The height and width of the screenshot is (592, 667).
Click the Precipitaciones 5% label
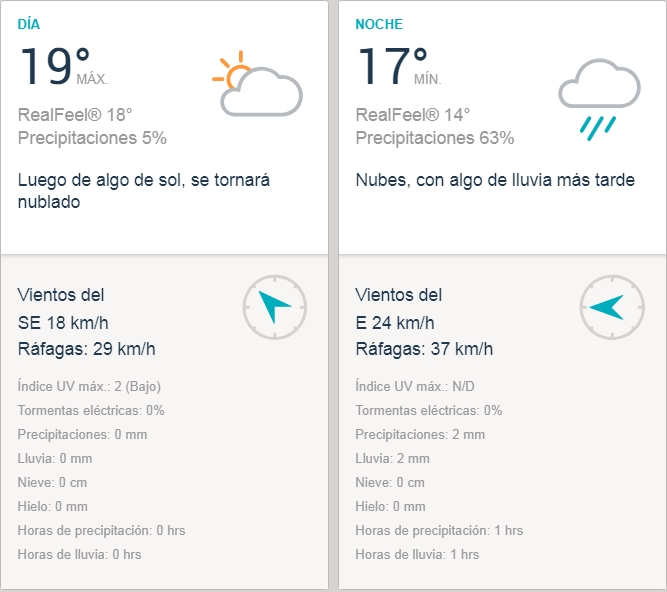92,138
